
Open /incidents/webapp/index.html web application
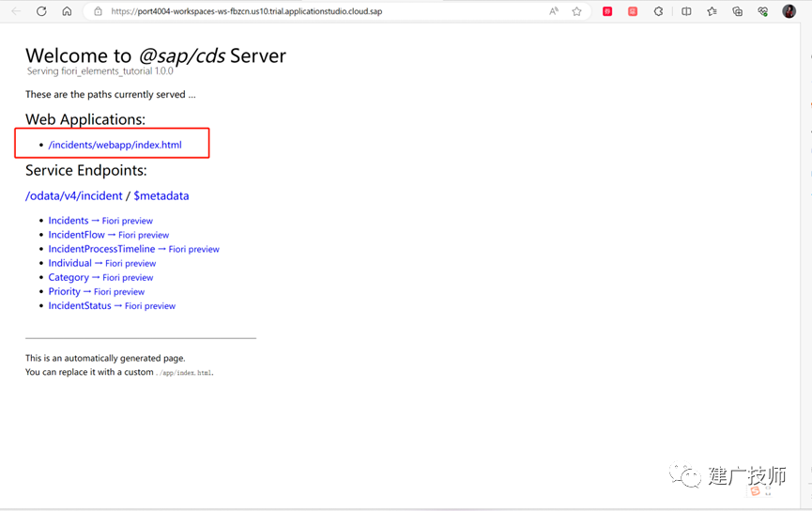coord(115,145)
